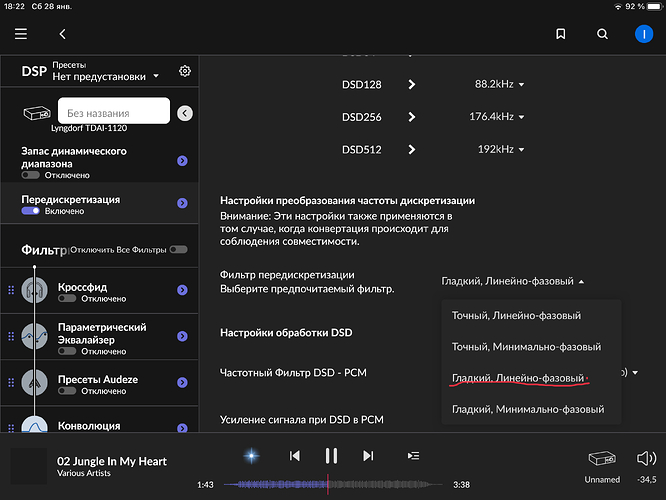Click the Конволюция filter icon

click(x=34, y=424)
